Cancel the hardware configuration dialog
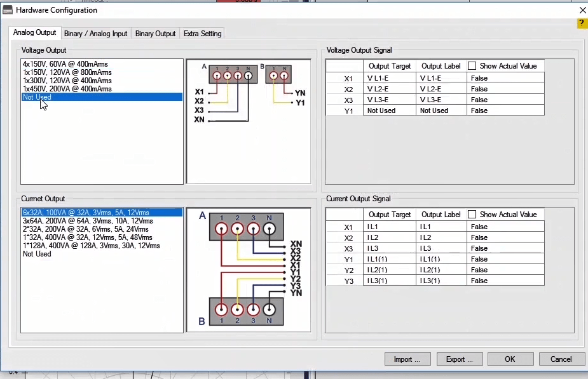This screenshot has height=379, width=588. (x=561, y=359)
